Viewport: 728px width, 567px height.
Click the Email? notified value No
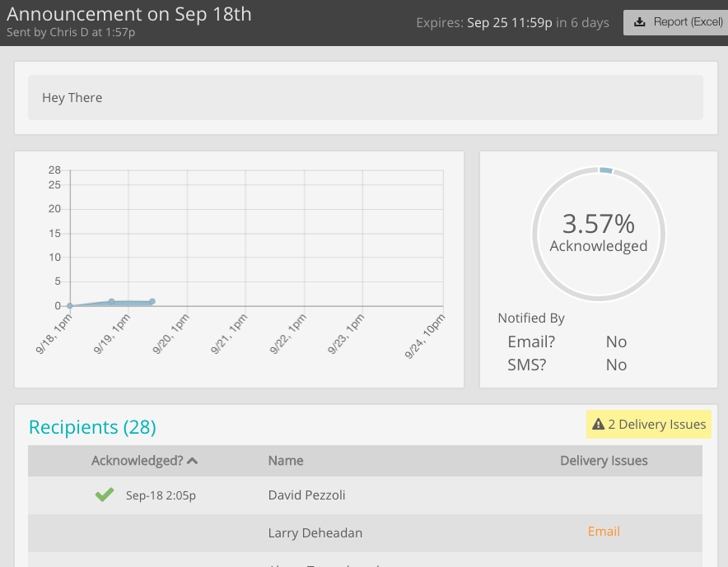click(x=616, y=342)
